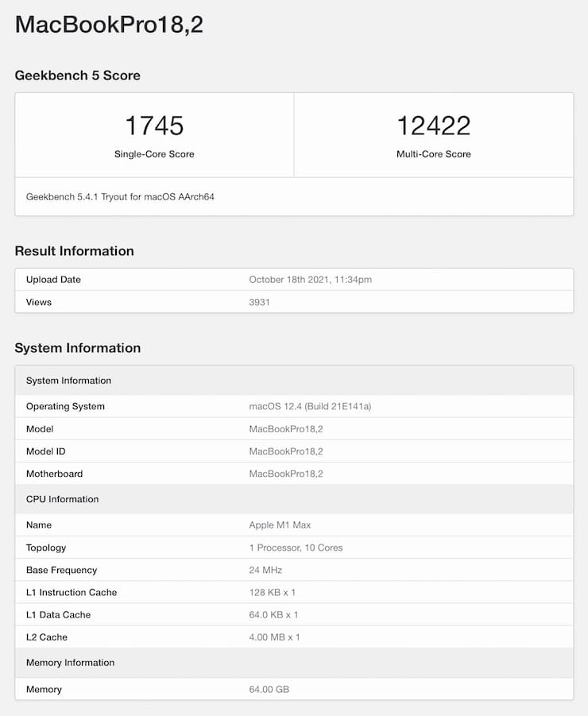The width and height of the screenshot is (588, 716).
Task: Click the System Information table header row
Action: click(294, 381)
